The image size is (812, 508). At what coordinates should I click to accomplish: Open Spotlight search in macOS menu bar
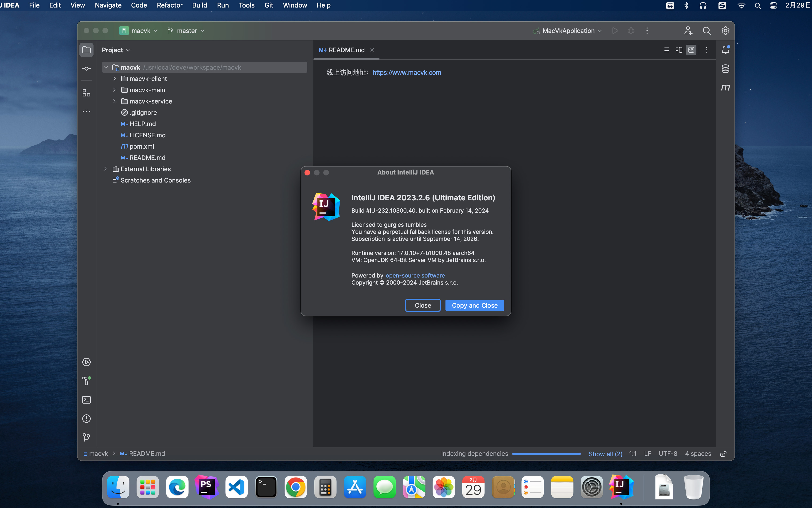[x=758, y=5]
